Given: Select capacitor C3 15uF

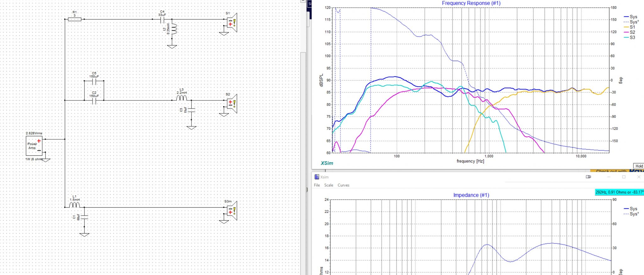Looking at the screenshot, I should [x=191, y=110].
